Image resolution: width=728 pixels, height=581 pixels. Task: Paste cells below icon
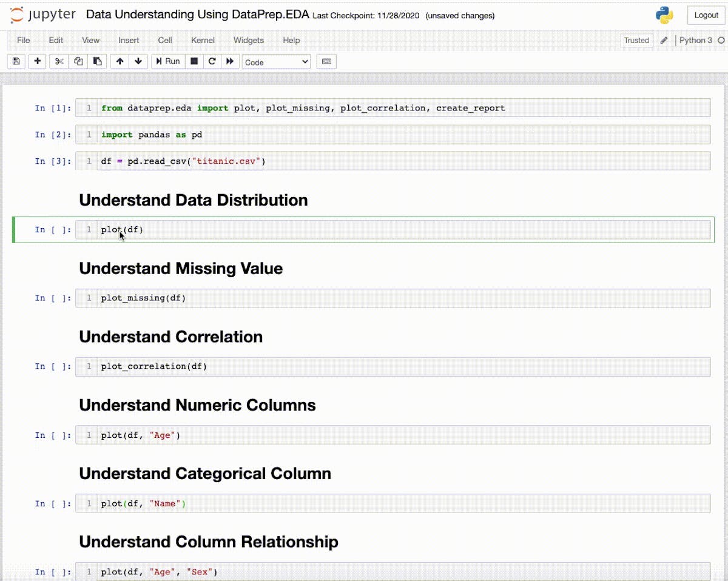(x=96, y=61)
